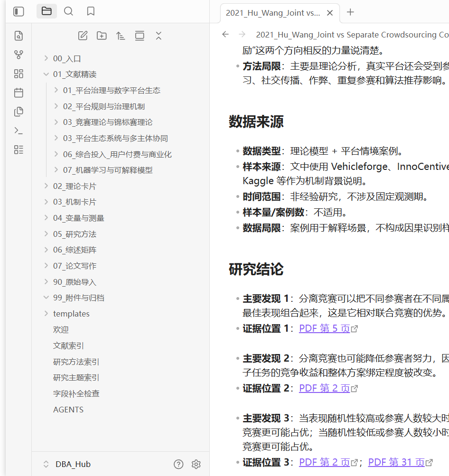Open PDF 第 31 页 link
This screenshot has height=476, width=449.
[x=396, y=462]
